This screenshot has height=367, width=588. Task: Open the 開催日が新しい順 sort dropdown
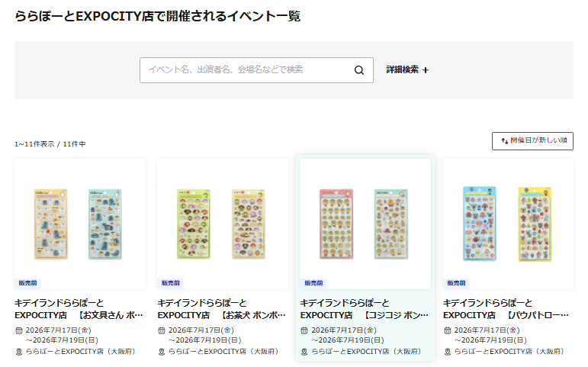click(532, 140)
